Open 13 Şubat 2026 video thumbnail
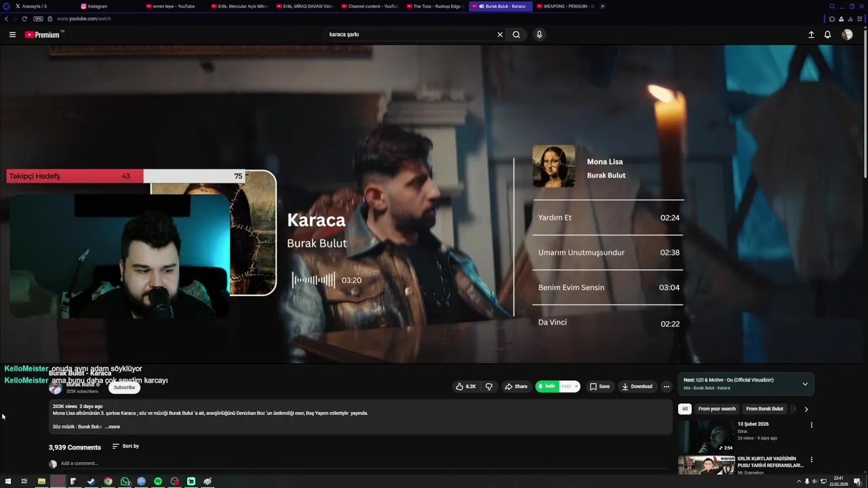Image resolution: width=868 pixels, height=488 pixels. 706,436
